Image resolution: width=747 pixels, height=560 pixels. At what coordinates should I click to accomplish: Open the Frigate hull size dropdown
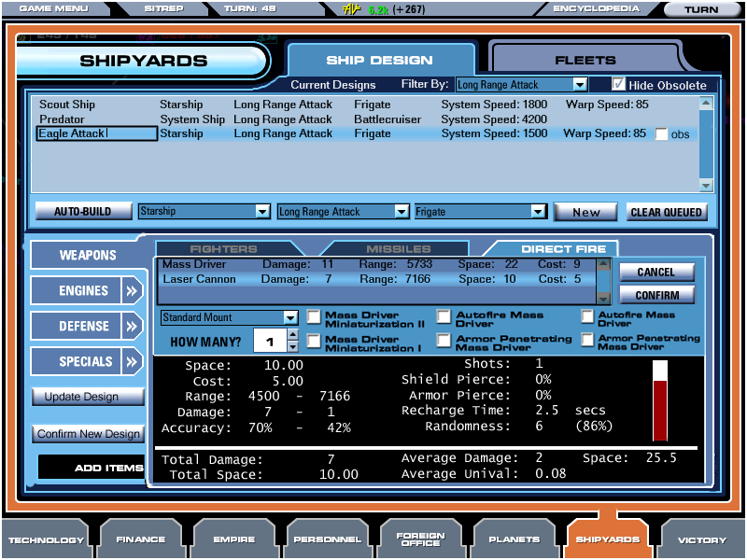(537, 212)
